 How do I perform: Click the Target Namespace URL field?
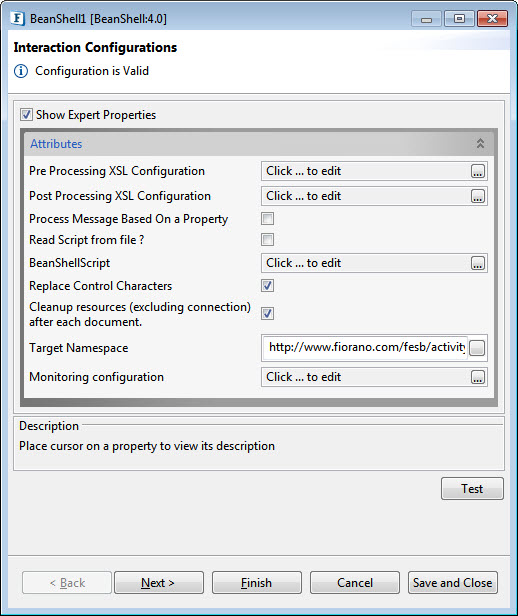tap(366, 348)
